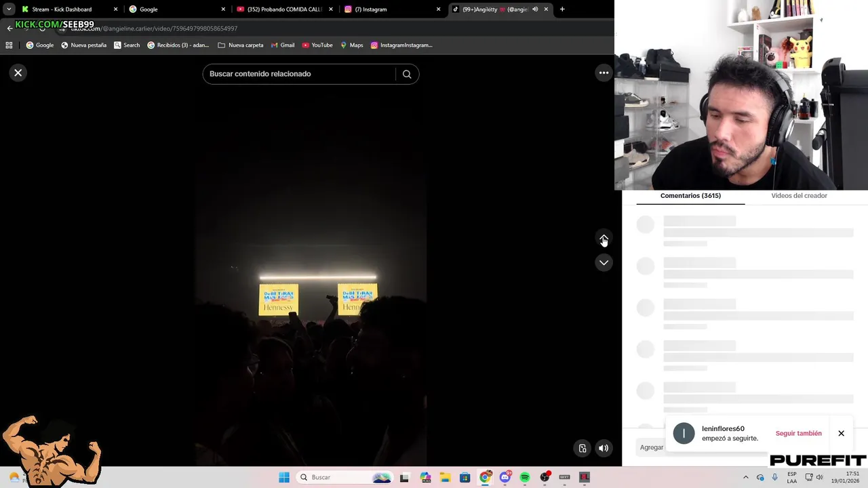Image resolution: width=868 pixels, height=488 pixels.
Task: Click the taskbar Buscar search box
Action: click(346, 477)
